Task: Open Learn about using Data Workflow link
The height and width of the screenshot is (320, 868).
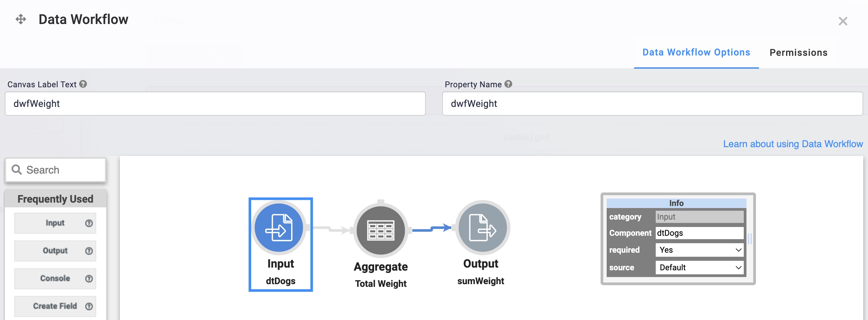Action: (793, 144)
